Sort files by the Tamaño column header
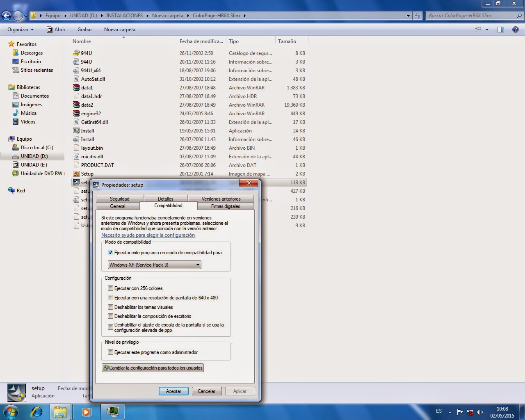The image size is (525, 420). (291, 41)
